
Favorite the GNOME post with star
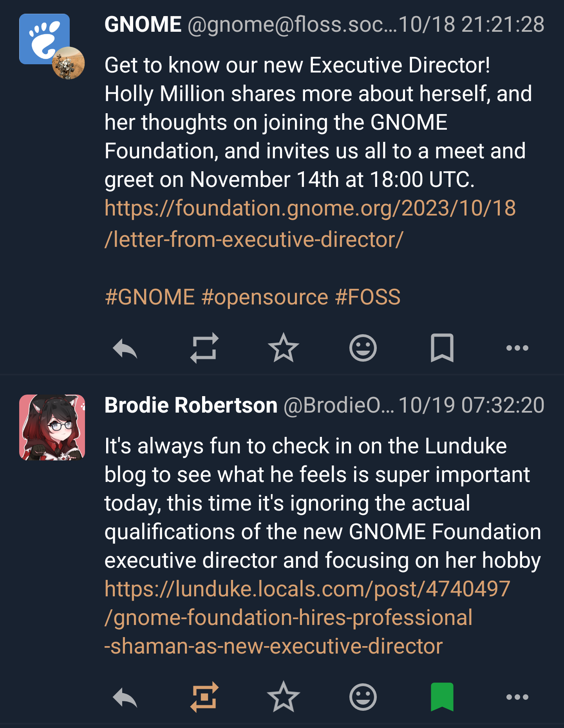click(284, 348)
